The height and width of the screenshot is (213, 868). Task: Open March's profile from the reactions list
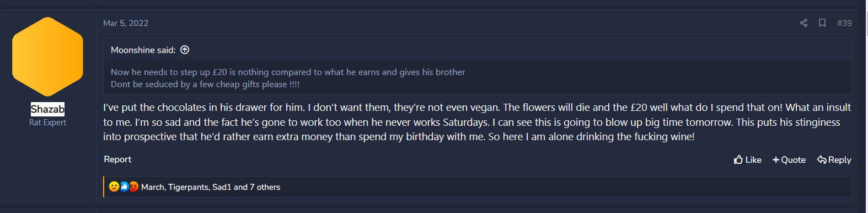click(152, 187)
